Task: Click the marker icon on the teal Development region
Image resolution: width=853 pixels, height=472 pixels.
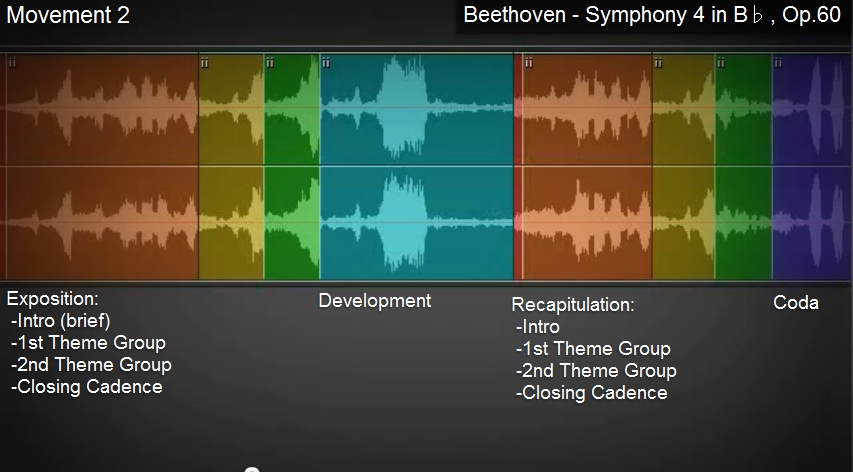Action: click(x=326, y=63)
